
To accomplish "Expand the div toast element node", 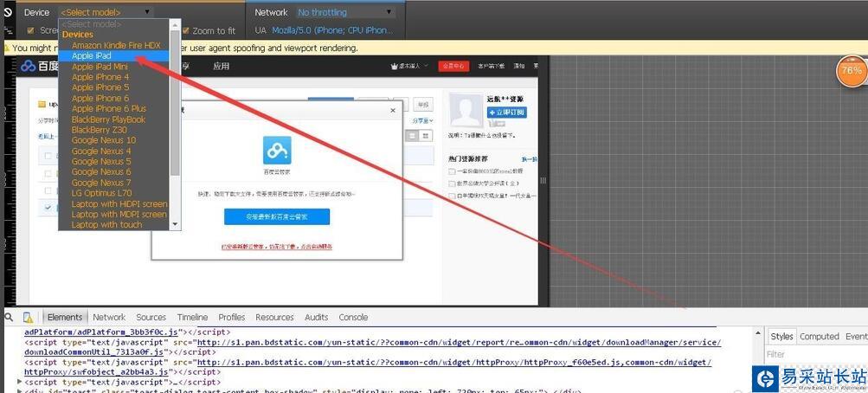I will (21, 390).
